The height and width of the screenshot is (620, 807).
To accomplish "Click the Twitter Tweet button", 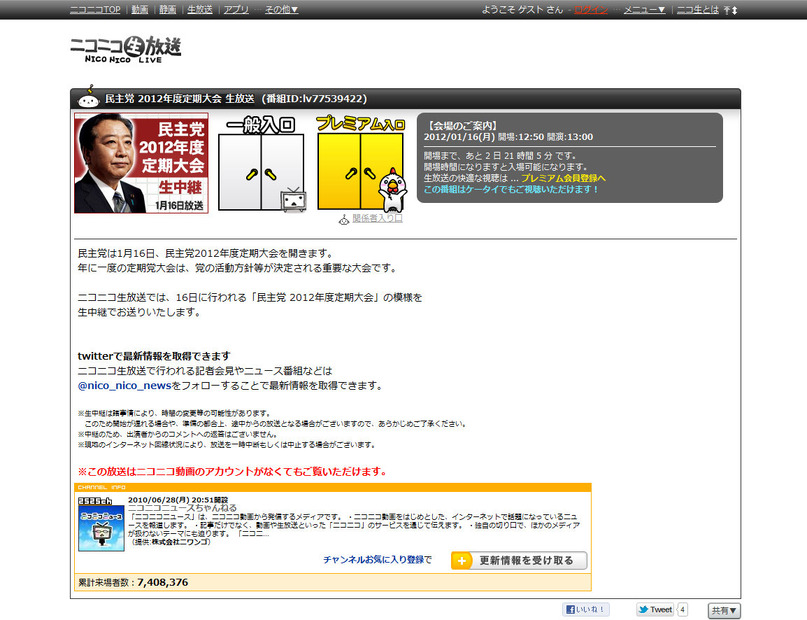I will coord(655,610).
